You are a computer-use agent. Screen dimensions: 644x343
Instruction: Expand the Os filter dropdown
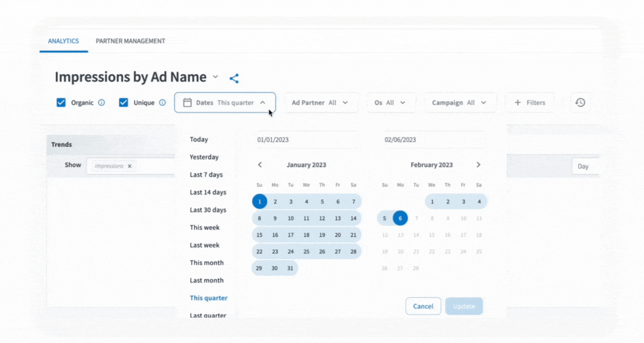tap(390, 102)
